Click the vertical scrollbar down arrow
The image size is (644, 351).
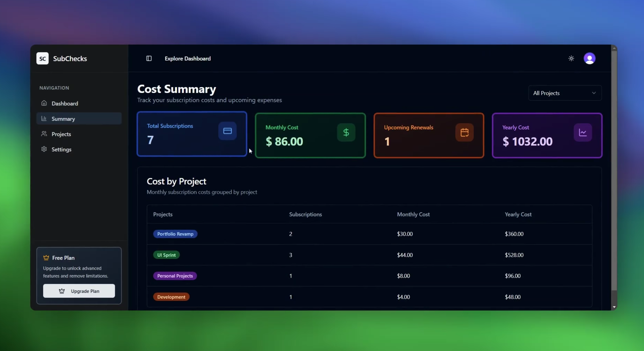pyautogui.click(x=614, y=307)
